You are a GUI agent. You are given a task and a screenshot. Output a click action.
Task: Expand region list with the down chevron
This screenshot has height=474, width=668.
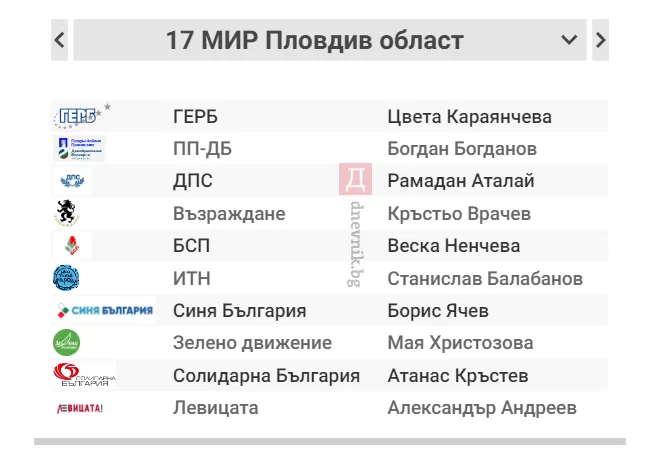pyautogui.click(x=569, y=40)
